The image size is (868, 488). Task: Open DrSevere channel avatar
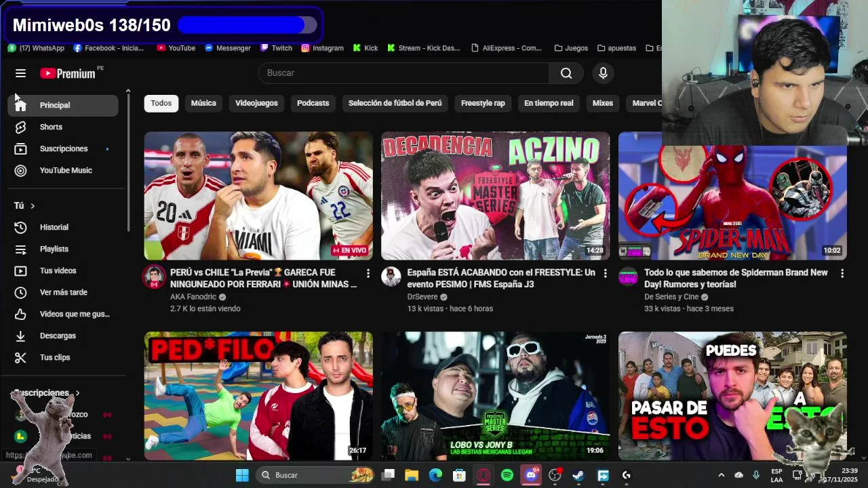[391, 277]
